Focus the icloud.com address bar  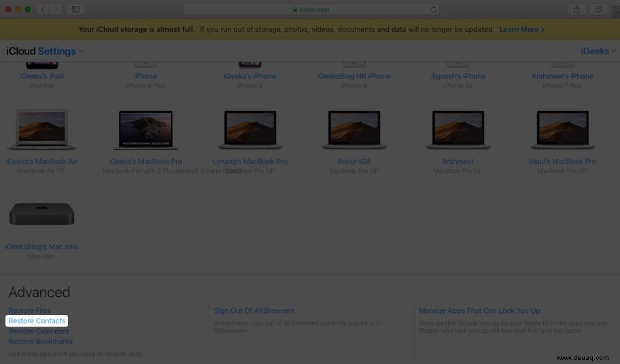[x=311, y=10]
